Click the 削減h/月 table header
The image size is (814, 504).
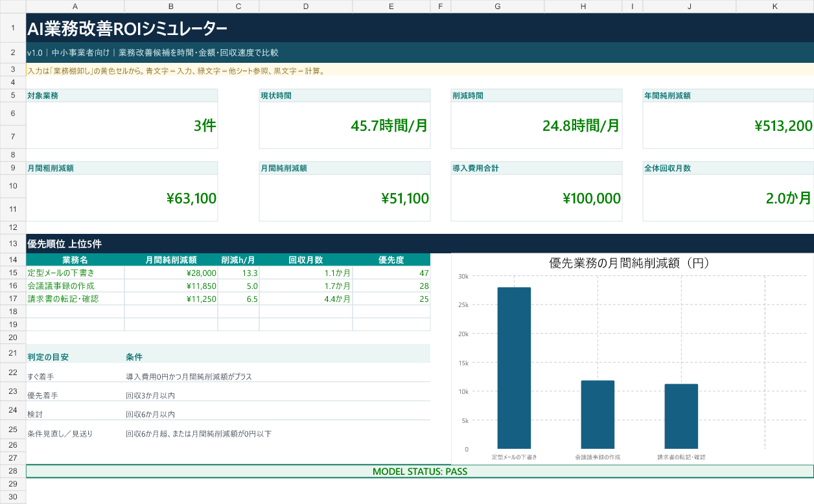pyautogui.click(x=238, y=260)
